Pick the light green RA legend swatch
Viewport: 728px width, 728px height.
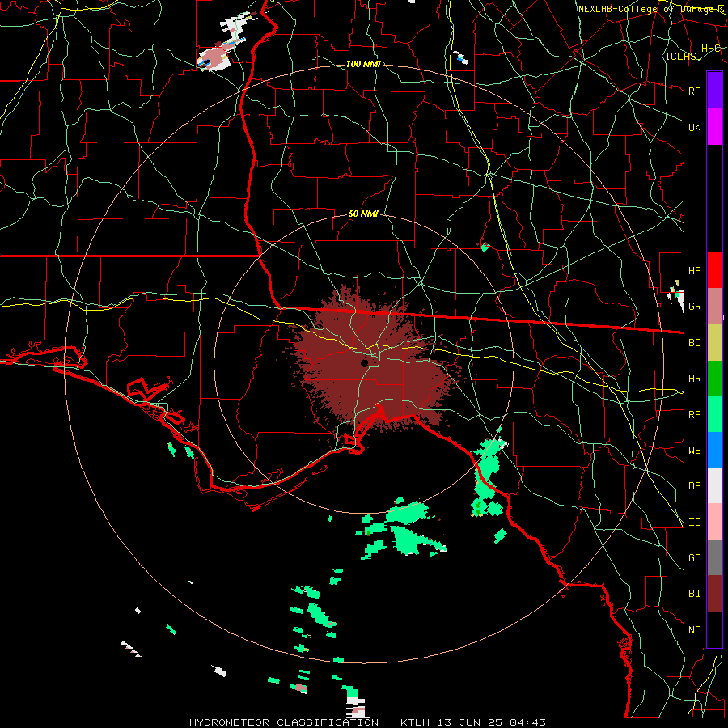(x=714, y=414)
